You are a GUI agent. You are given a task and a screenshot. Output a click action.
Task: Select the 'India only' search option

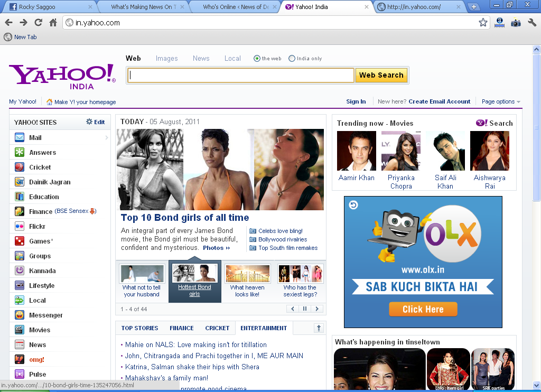pyautogui.click(x=291, y=58)
